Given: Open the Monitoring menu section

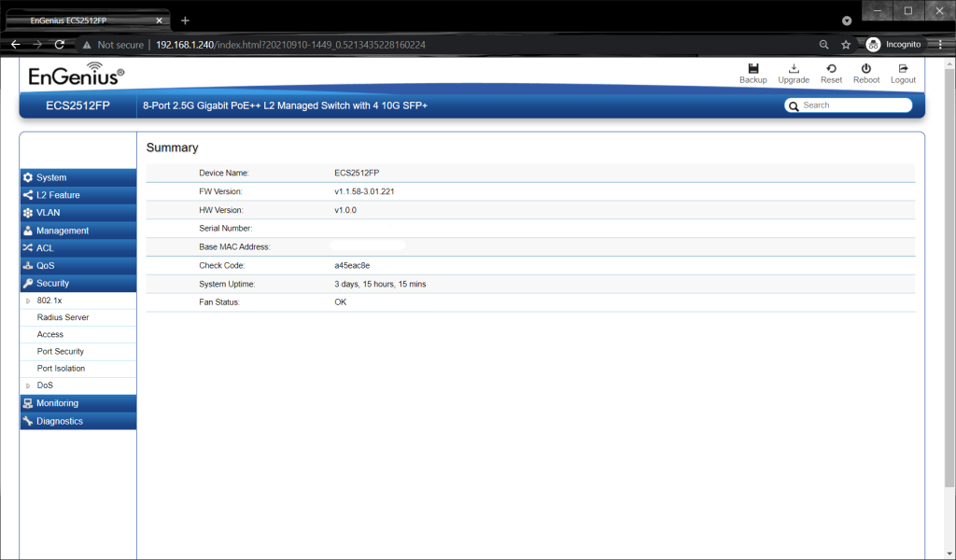Looking at the screenshot, I should click(78, 403).
